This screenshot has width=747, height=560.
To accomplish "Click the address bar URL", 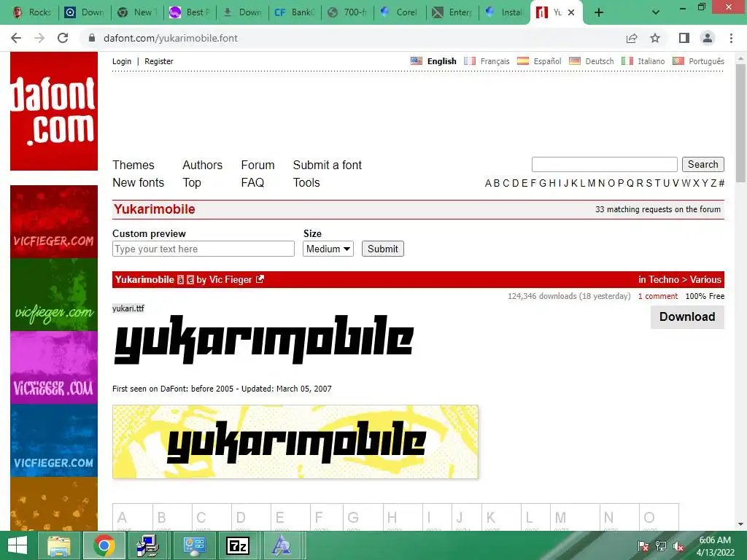I will point(170,38).
